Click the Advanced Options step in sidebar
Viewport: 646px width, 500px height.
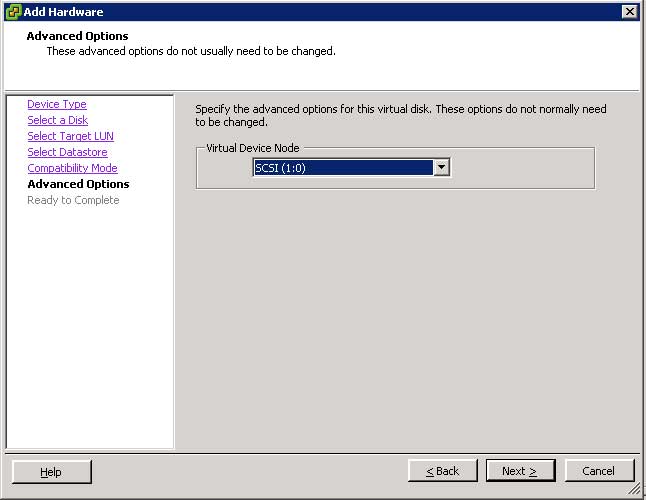click(x=78, y=184)
